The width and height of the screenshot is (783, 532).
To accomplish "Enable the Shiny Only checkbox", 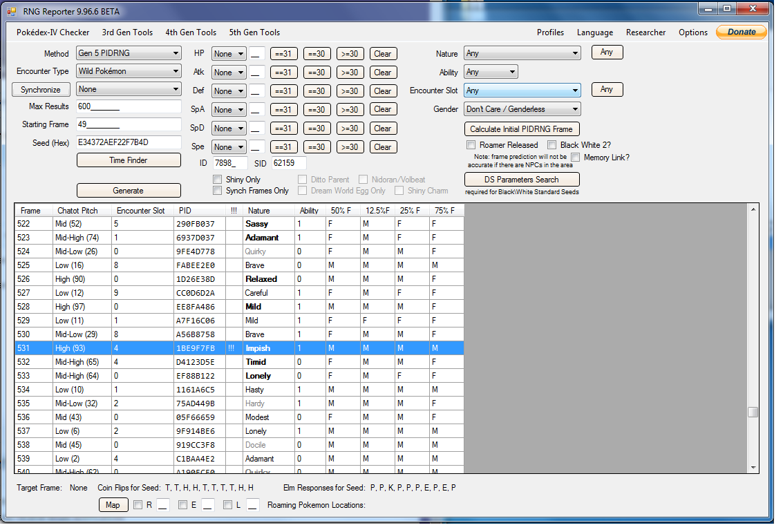I will pos(218,180).
